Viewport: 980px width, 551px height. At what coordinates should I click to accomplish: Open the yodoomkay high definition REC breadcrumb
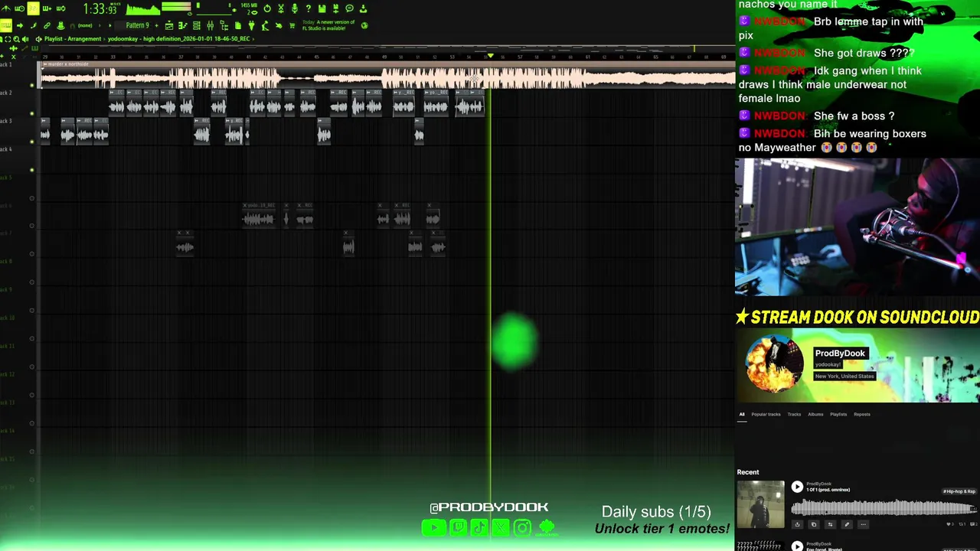click(x=178, y=38)
